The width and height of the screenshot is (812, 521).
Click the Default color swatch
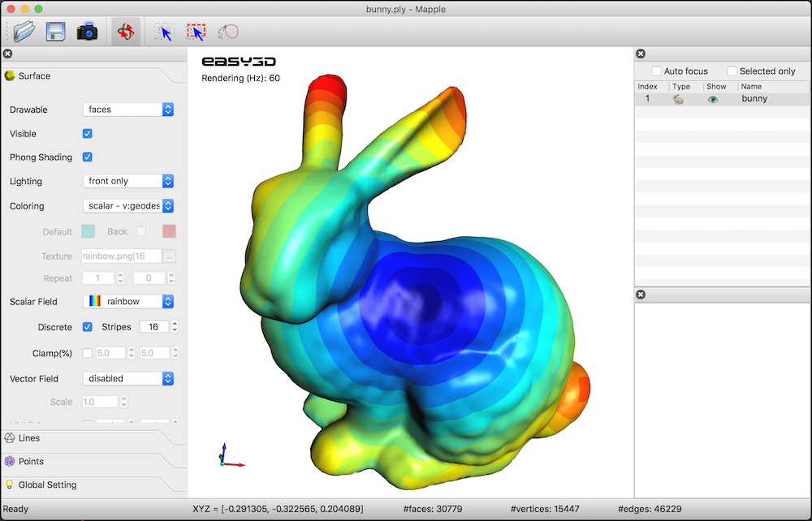88,231
